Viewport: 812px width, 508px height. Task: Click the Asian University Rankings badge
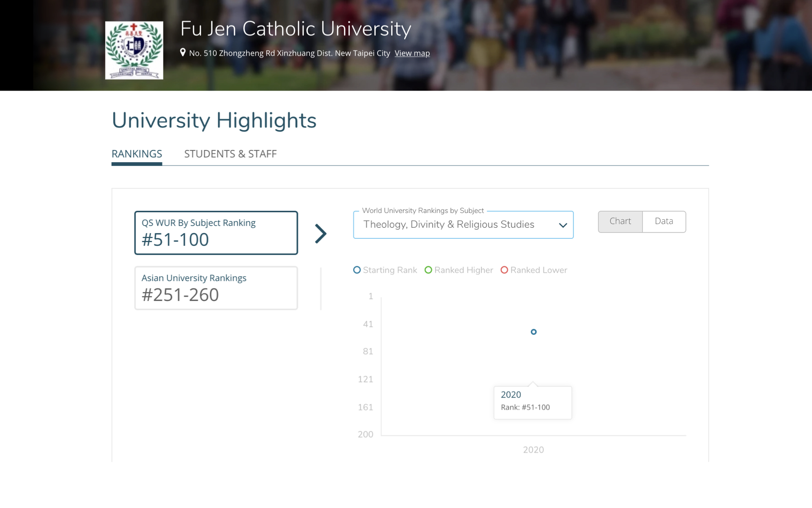(x=216, y=288)
